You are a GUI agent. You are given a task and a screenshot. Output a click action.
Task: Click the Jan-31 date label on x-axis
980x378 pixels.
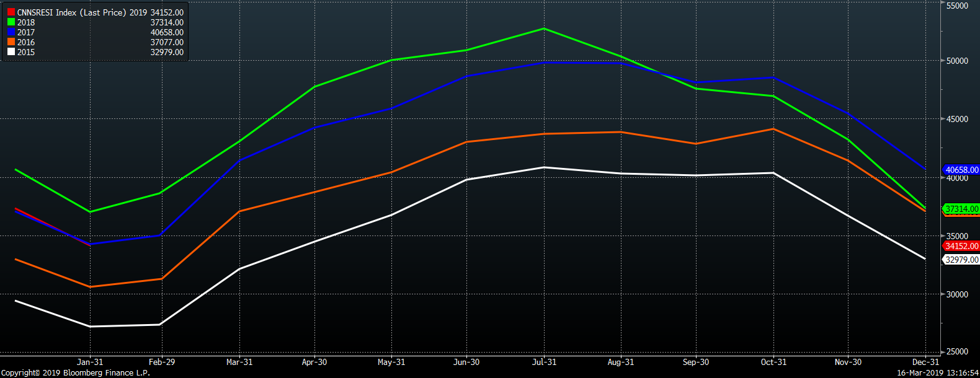pyautogui.click(x=90, y=362)
